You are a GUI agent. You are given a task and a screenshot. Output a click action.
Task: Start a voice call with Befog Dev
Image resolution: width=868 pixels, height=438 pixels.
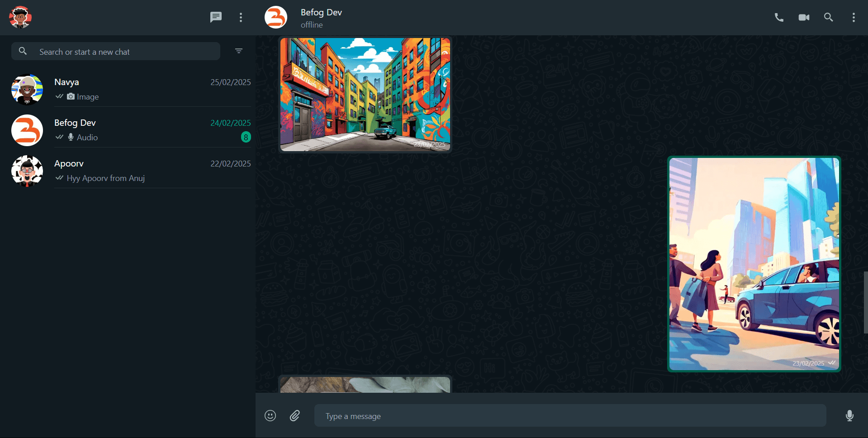click(779, 18)
